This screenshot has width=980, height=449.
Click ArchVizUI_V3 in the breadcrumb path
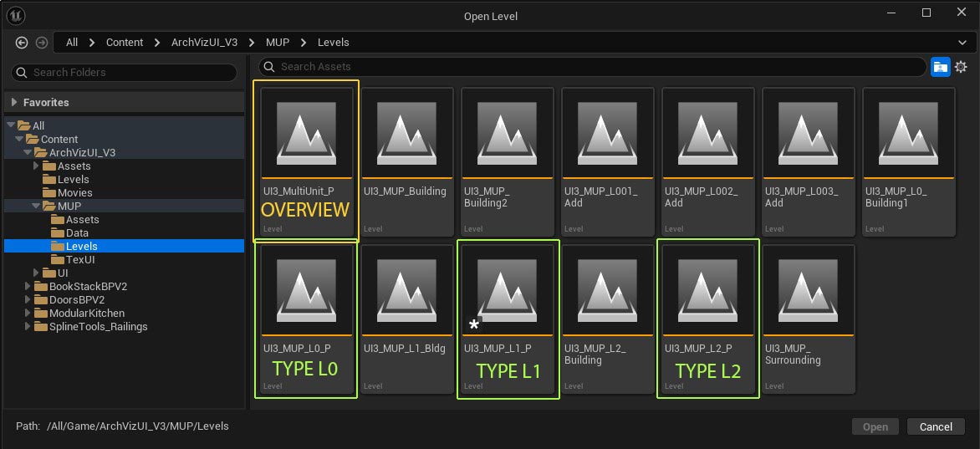204,43
